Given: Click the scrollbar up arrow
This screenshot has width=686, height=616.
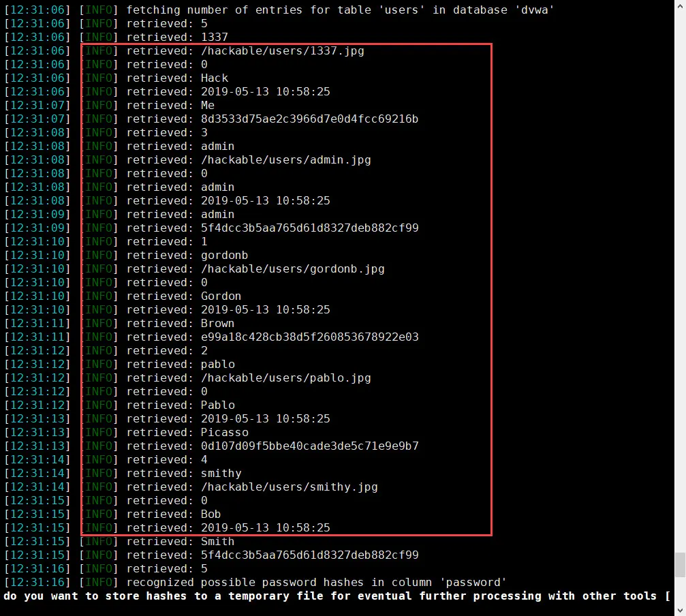Looking at the screenshot, I should (681, 5).
